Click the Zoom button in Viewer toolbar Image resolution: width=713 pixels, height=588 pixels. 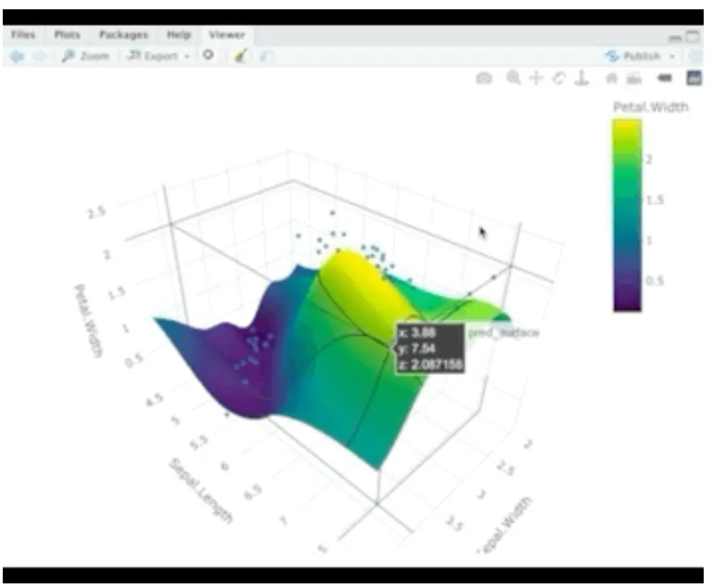85,57
